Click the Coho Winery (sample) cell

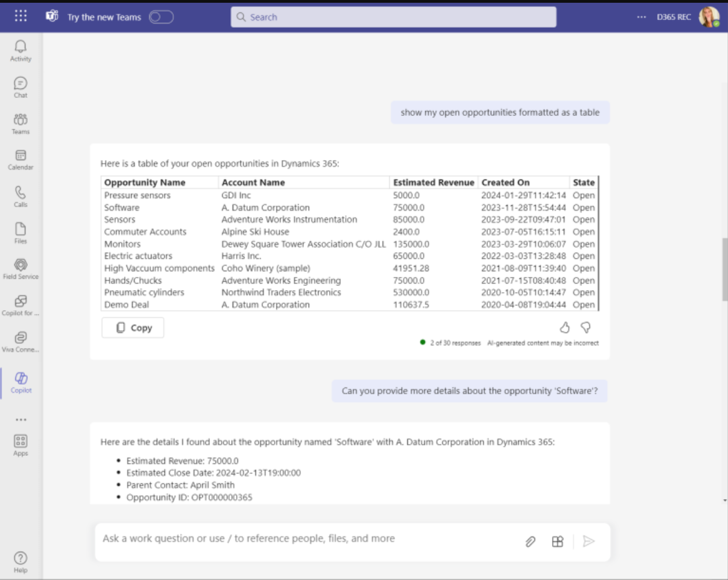click(x=266, y=268)
